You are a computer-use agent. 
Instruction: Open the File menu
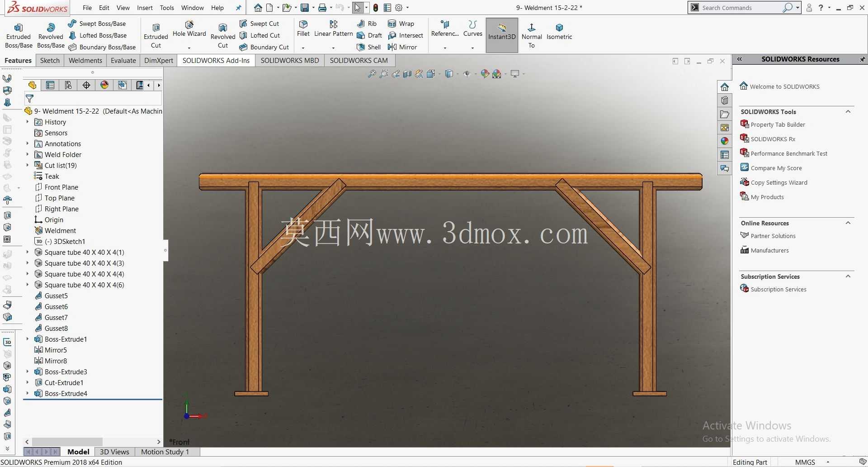(x=87, y=8)
